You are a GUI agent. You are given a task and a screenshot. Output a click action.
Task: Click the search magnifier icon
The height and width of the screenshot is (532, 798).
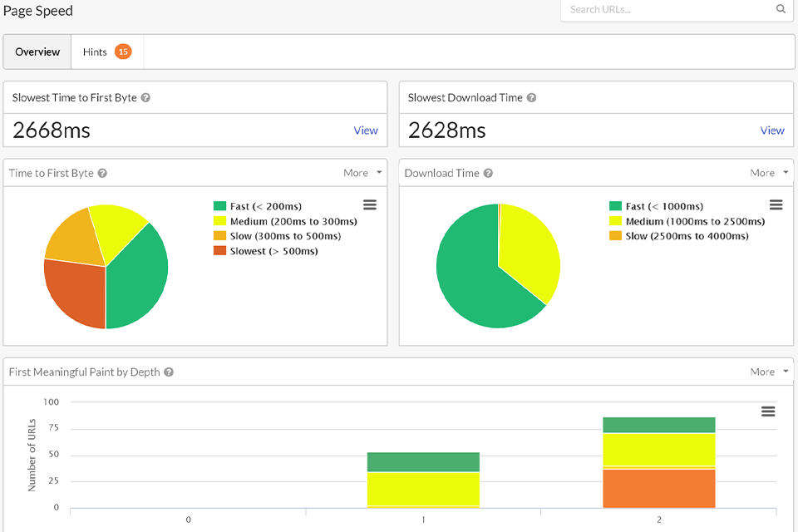tap(781, 9)
